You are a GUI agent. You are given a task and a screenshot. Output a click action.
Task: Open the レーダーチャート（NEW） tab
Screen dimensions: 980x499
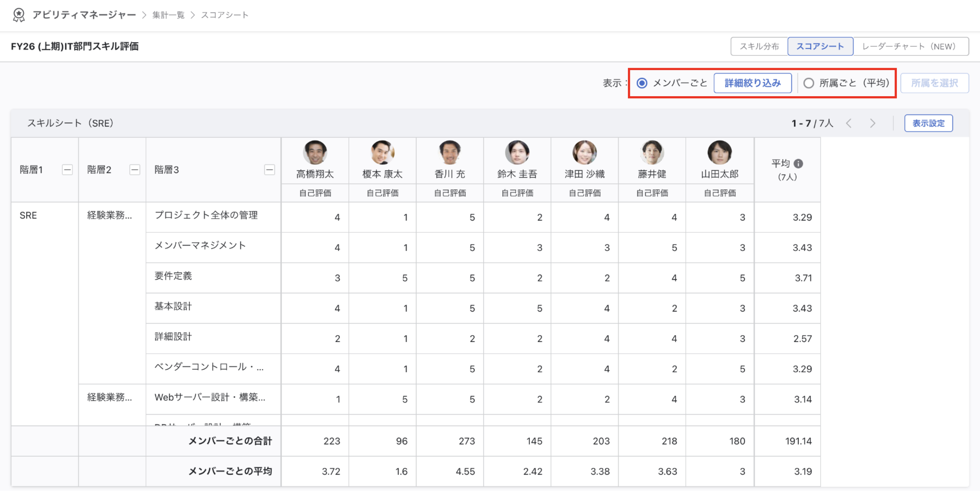click(911, 46)
